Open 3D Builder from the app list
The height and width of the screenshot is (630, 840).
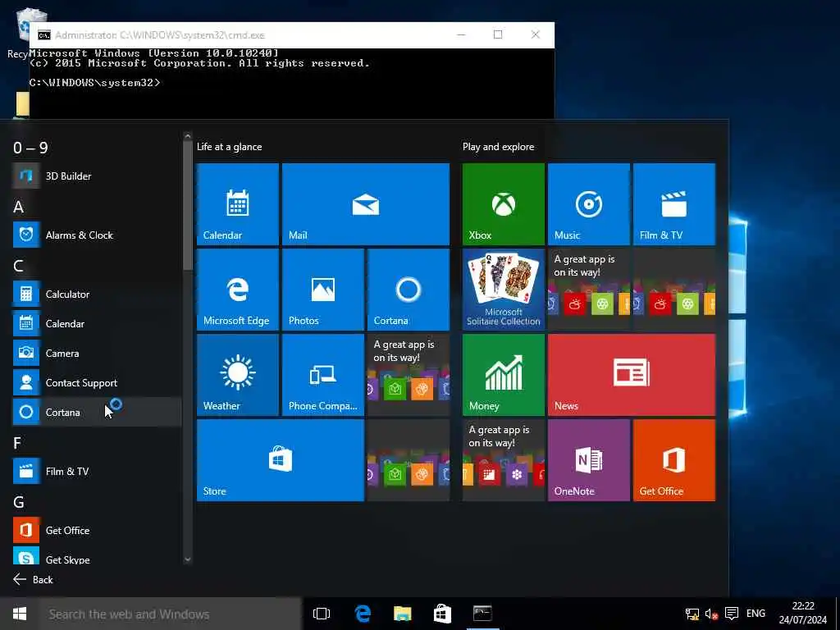(x=97, y=176)
